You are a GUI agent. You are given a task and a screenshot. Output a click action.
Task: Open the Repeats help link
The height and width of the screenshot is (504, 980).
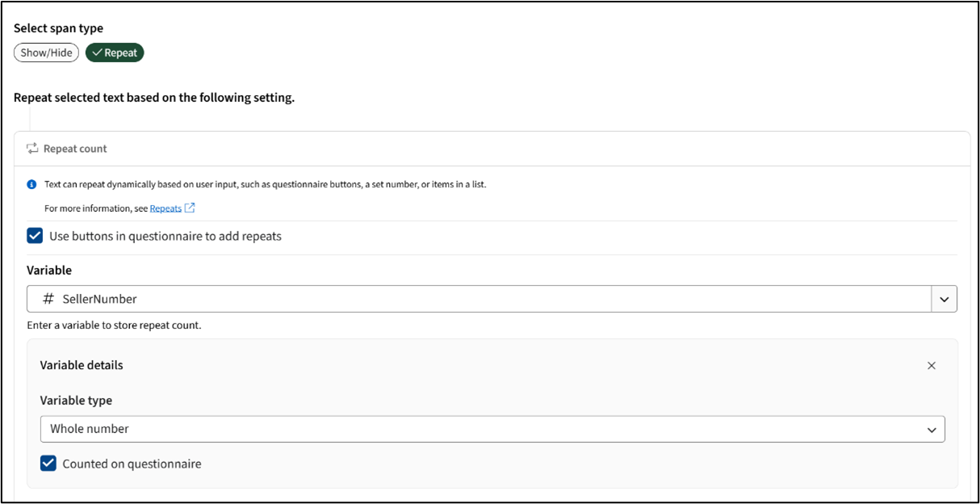165,208
